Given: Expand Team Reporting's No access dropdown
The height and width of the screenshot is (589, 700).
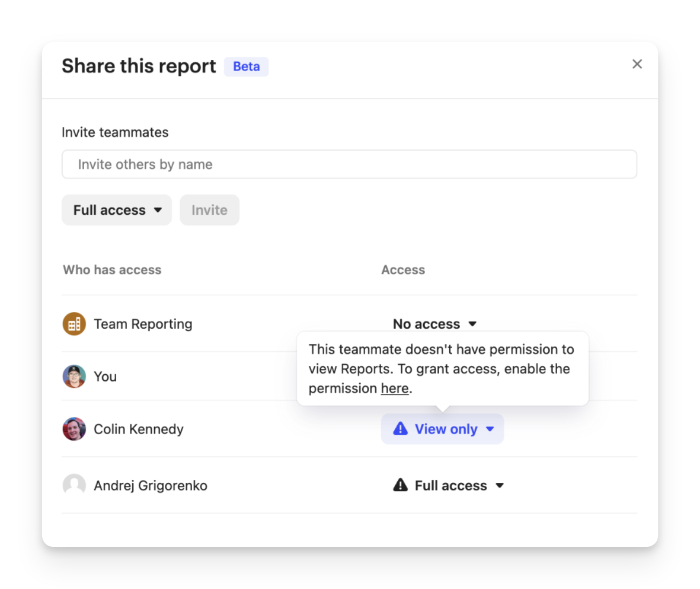Looking at the screenshot, I should tap(434, 324).
